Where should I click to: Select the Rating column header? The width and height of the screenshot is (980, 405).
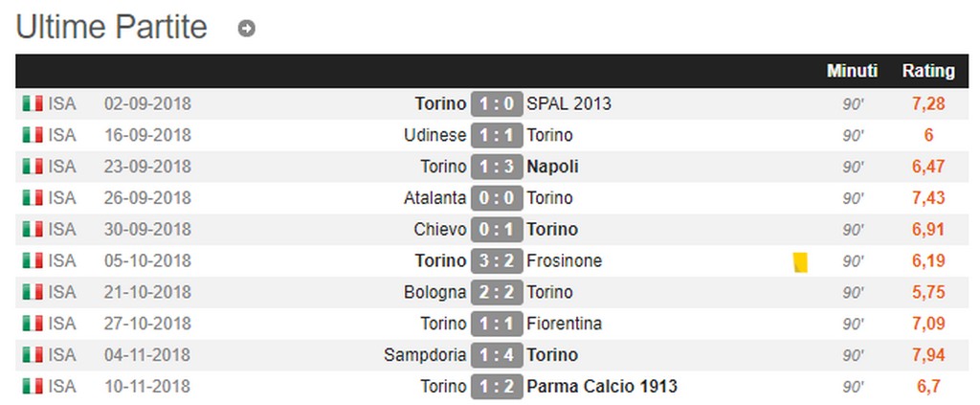pos(927,71)
